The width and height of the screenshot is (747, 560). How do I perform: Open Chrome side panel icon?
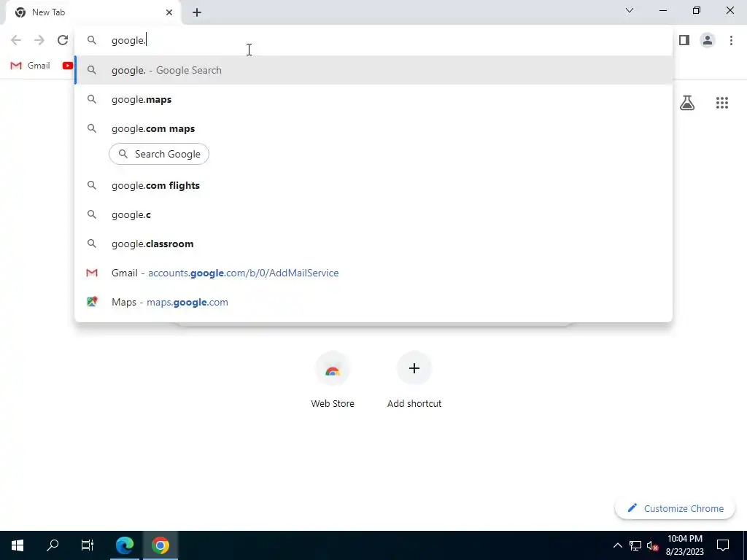[x=684, y=41]
